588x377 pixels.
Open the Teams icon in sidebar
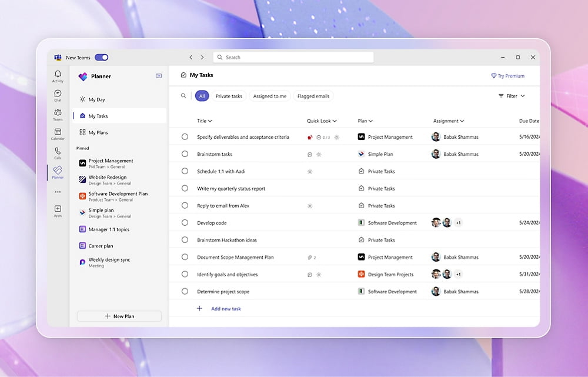[58, 114]
